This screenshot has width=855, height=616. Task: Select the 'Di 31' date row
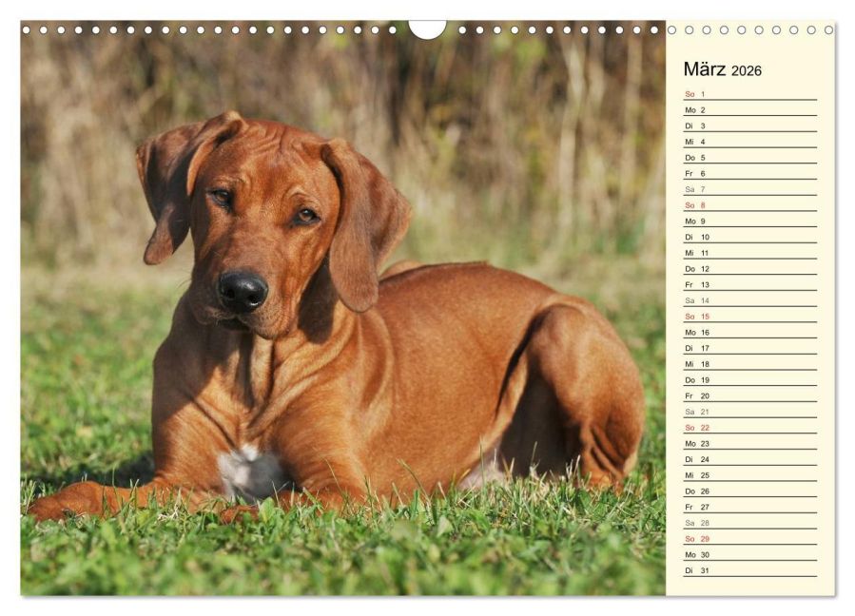(749, 569)
